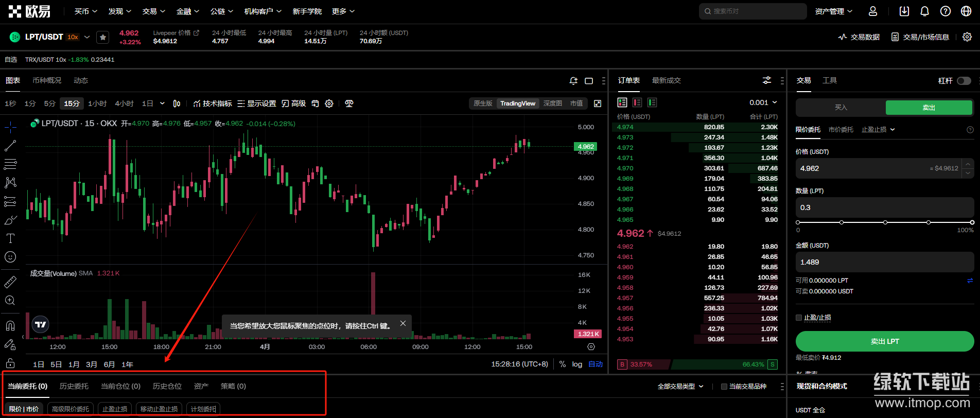Open the 全部交易类型 dropdown

coord(680,387)
